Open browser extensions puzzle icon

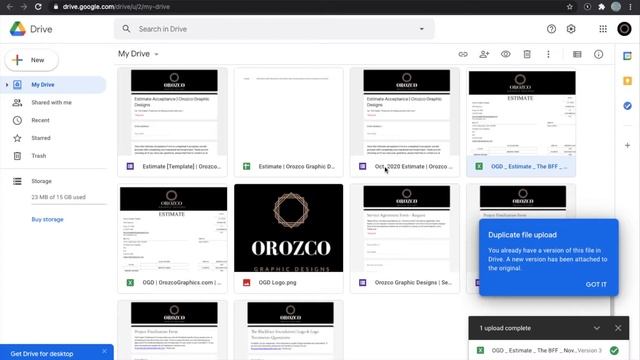[601, 7]
